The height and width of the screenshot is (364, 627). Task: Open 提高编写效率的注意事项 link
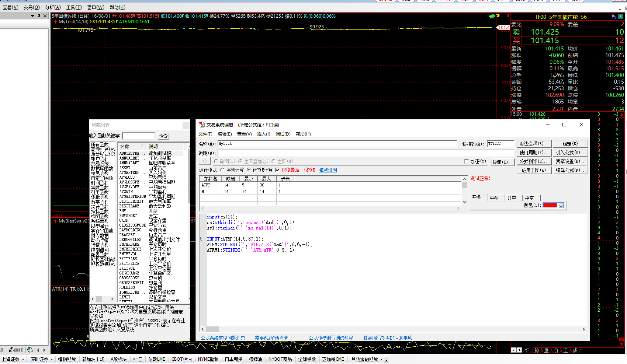pos(388,337)
